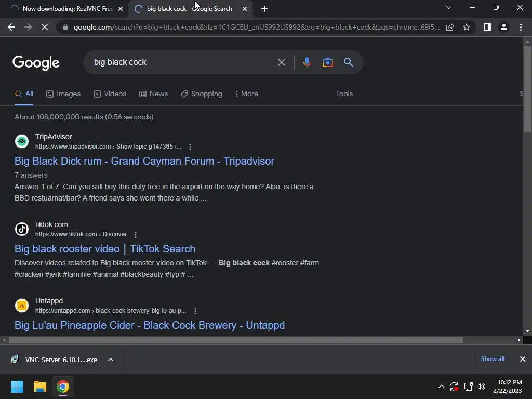Screen dimensions: 532x399
Task: Click the address bar URL
Action: click(256, 27)
